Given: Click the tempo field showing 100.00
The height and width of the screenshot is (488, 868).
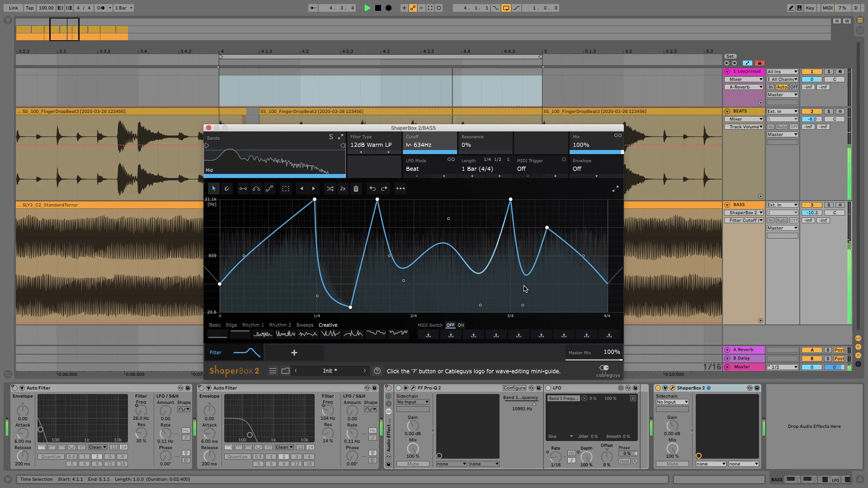Looking at the screenshot, I should 46,8.
